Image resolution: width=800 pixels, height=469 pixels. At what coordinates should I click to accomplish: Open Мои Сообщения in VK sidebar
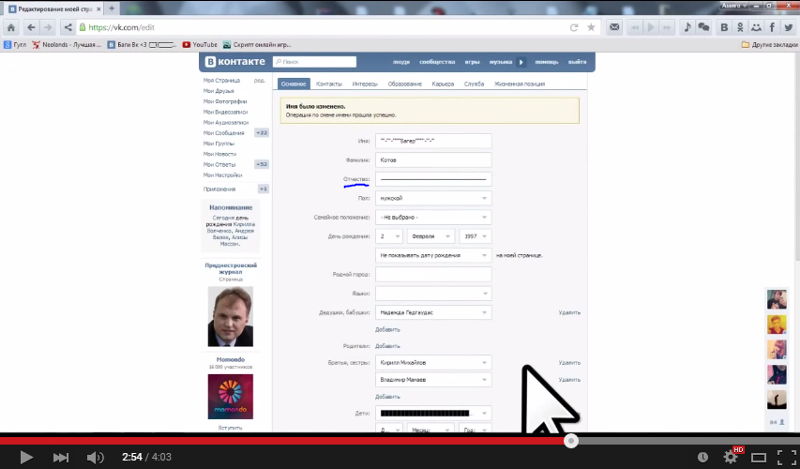pos(223,133)
